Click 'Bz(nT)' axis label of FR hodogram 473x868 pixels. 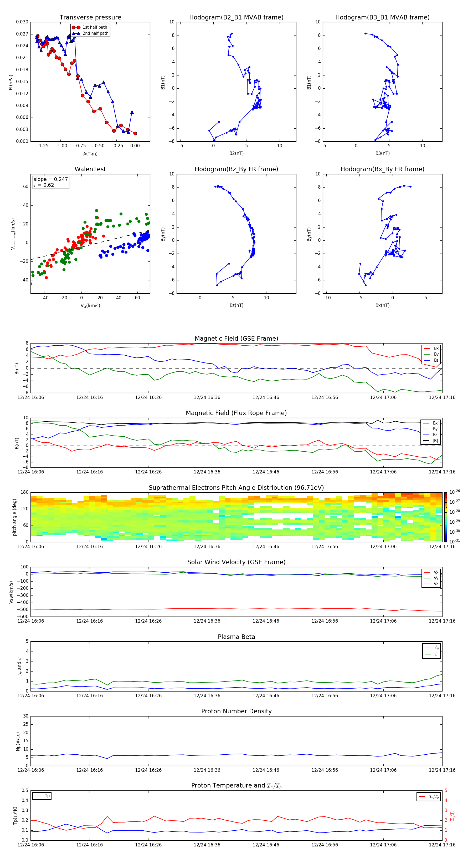[236, 305]
